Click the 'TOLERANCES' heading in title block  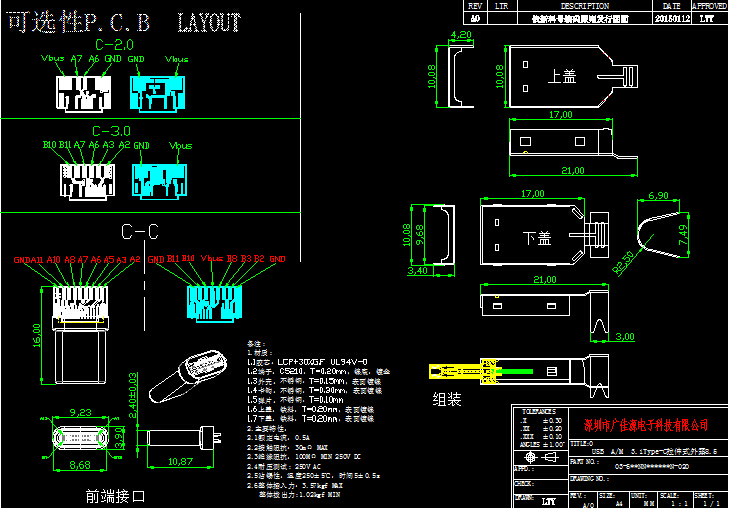click(538, 412)
